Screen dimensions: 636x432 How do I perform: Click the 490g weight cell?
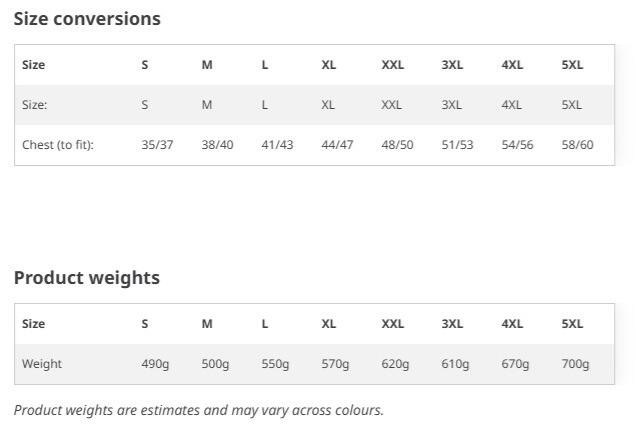tap(155, 364)
